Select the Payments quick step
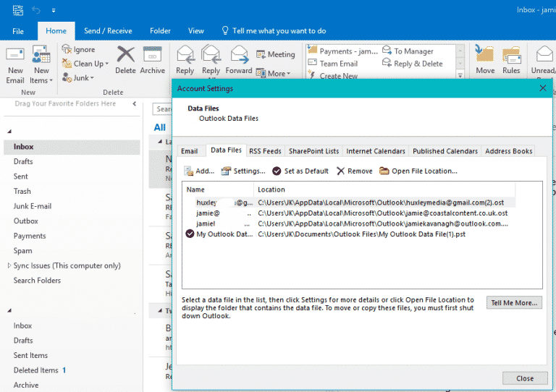 point(343,51)
